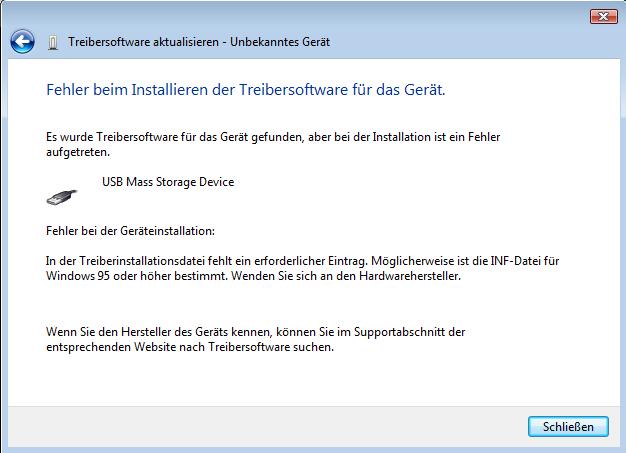Close the dialog with the red X
The image size is (626, 453).
[x=604, y=16]
